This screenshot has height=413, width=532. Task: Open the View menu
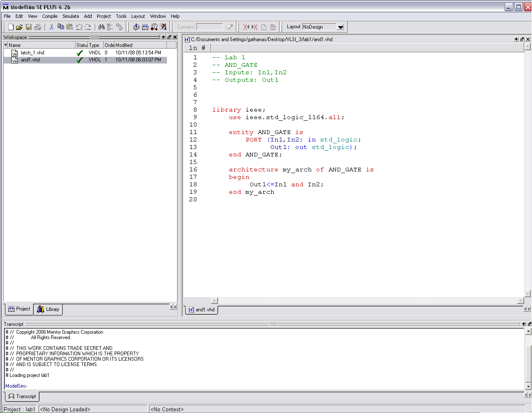click(32, 16)
